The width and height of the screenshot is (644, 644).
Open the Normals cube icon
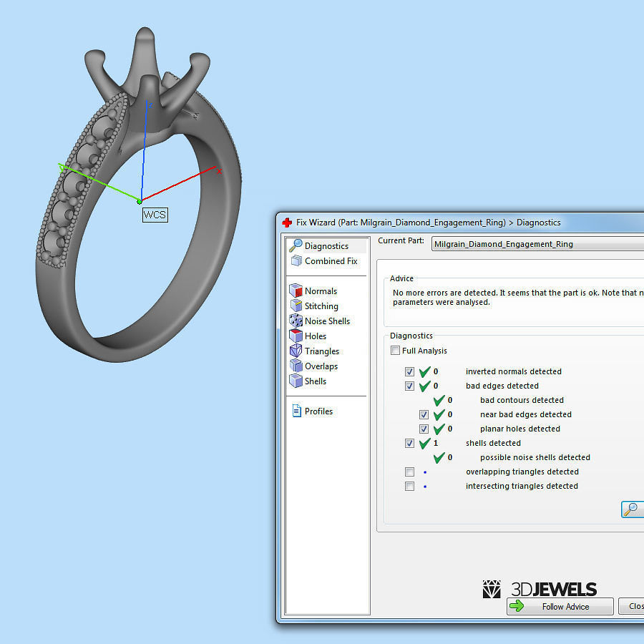296,291
